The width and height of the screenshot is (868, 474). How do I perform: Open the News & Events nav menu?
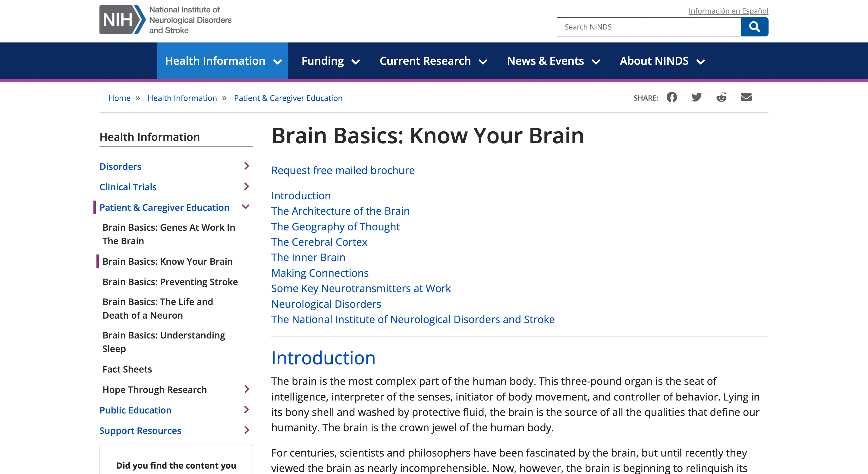click(x=545, y=61)
